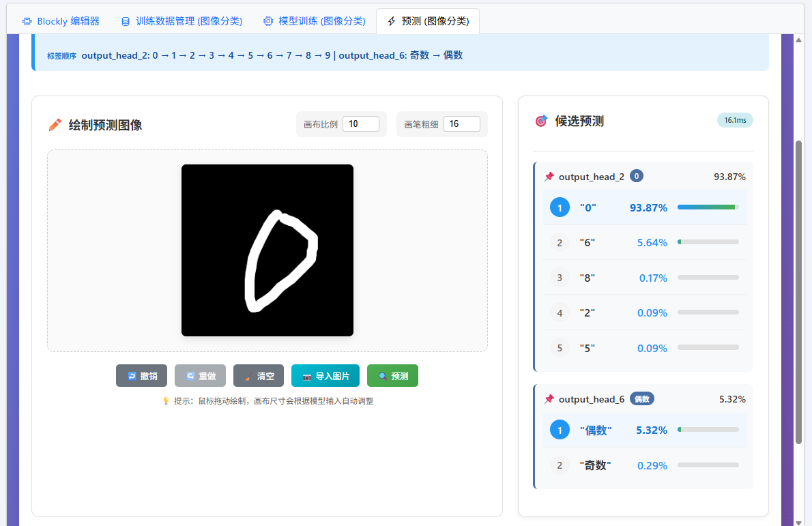Click the rank 1 circle in output_head_2
This screenshot has width=812, height=526.
pos(560,207)
